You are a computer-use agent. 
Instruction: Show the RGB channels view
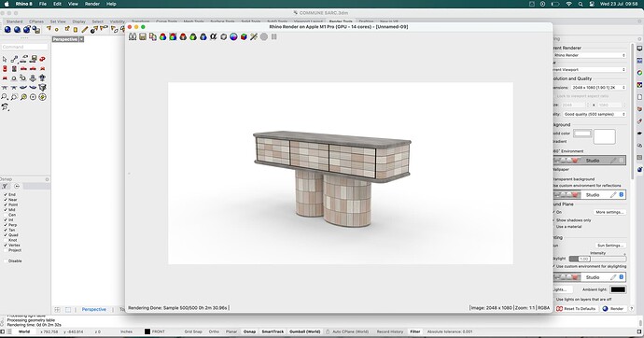coord(162,36)
